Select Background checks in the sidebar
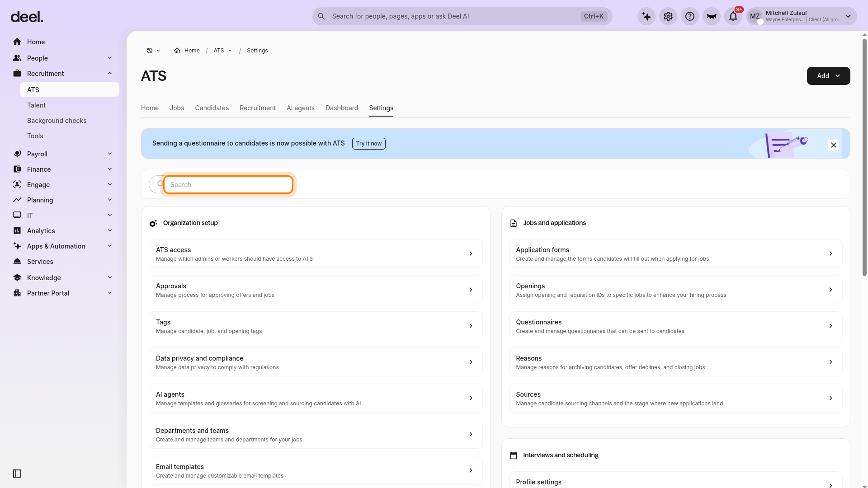Screen dimensions: 868x488 (70, 121)
